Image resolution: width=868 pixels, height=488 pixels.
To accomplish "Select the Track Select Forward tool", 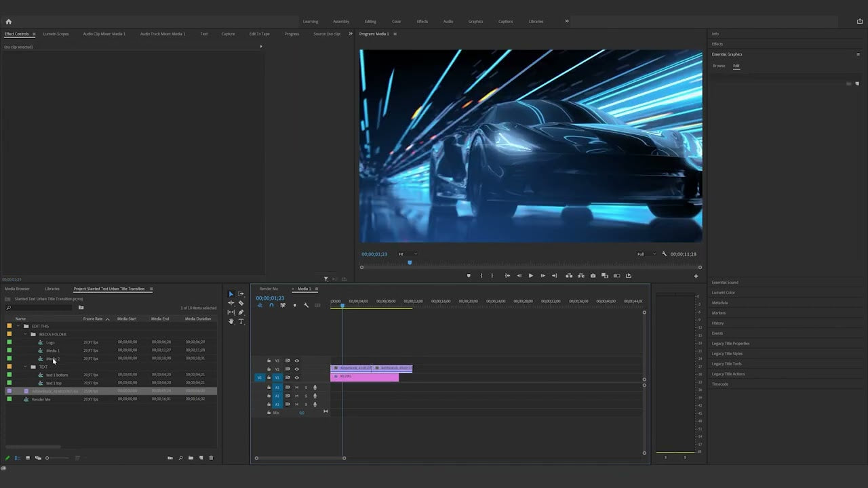I will [243, 294].
